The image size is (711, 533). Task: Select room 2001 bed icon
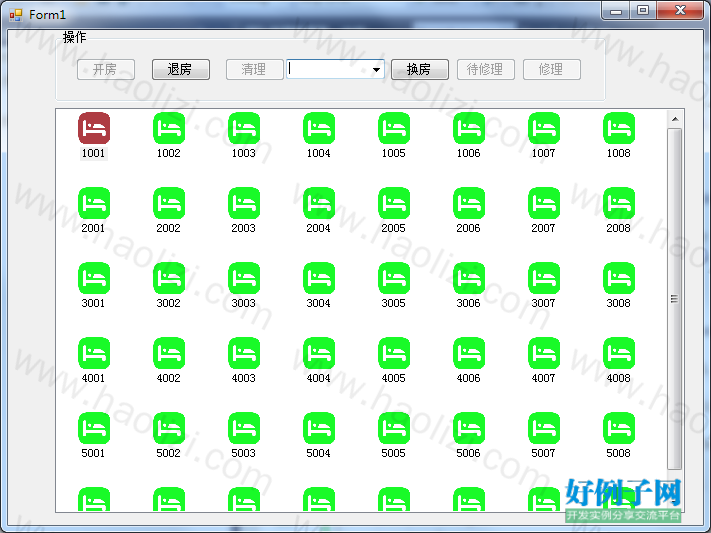(x=94, y=203)
